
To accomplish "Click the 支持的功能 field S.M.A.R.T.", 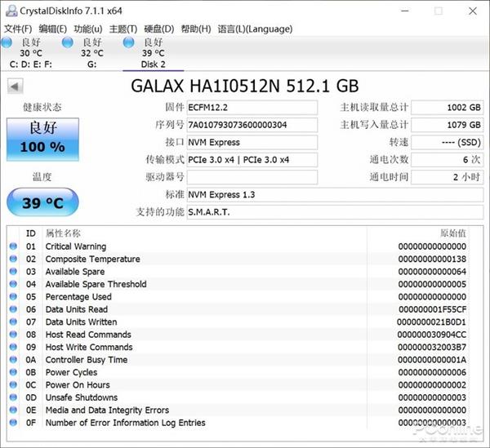I will click(335, 212).
